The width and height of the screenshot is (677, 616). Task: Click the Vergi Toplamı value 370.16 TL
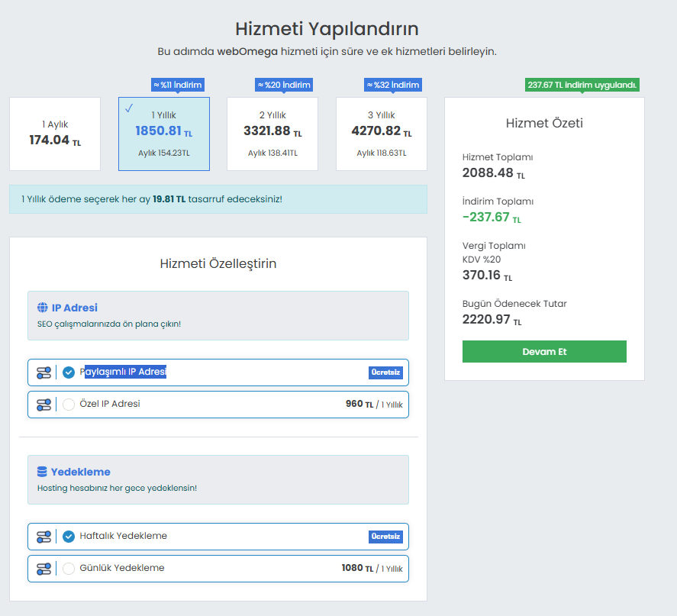(487, 276)
